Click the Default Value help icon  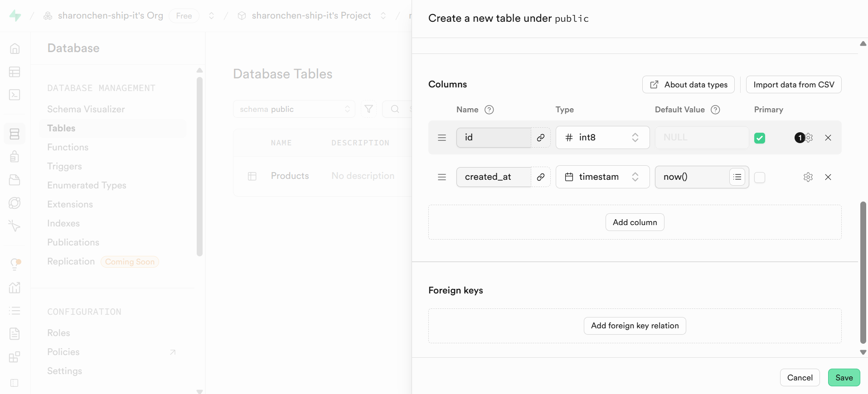tap(715, 110)
